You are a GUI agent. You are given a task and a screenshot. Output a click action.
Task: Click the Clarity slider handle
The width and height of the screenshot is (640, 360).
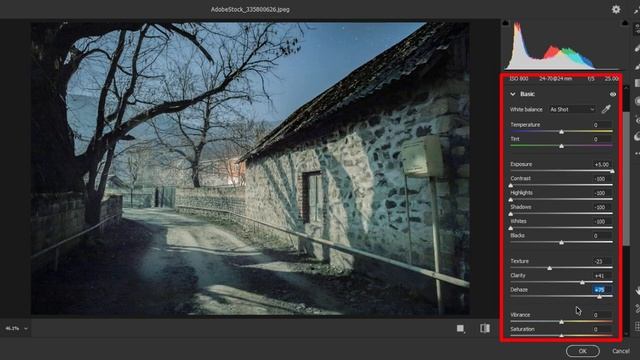[582, 282]
